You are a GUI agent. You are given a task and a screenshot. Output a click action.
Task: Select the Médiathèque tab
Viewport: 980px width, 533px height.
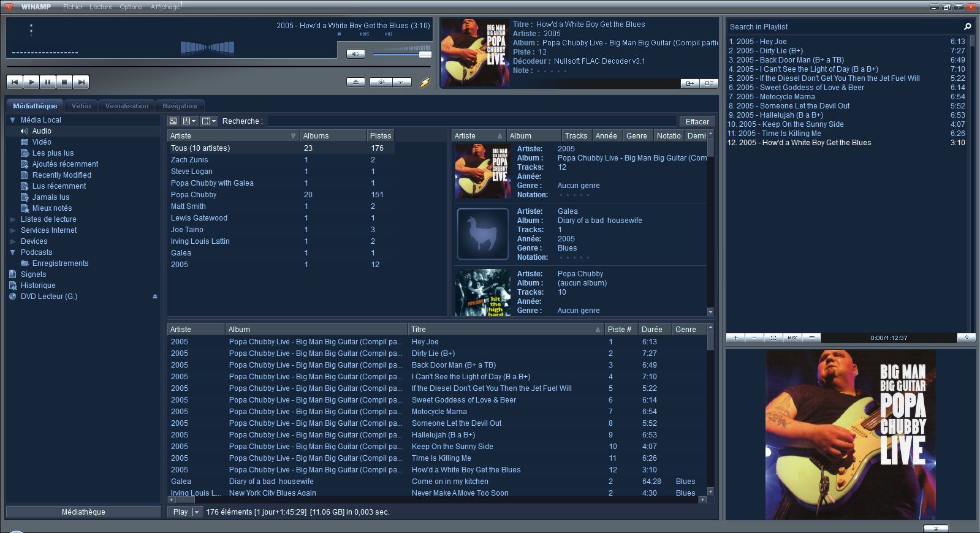coord(35,106)
